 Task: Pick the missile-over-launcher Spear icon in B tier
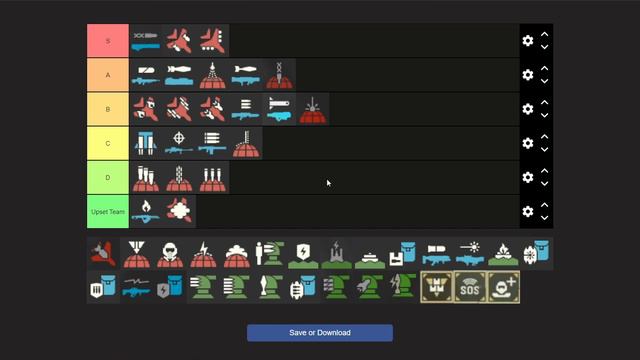[280, 109]
